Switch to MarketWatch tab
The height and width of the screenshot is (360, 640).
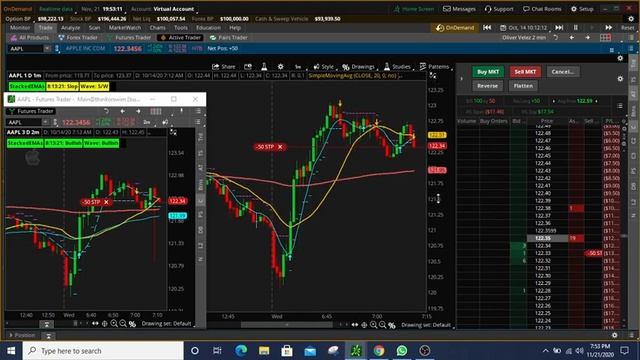[125, 28]
